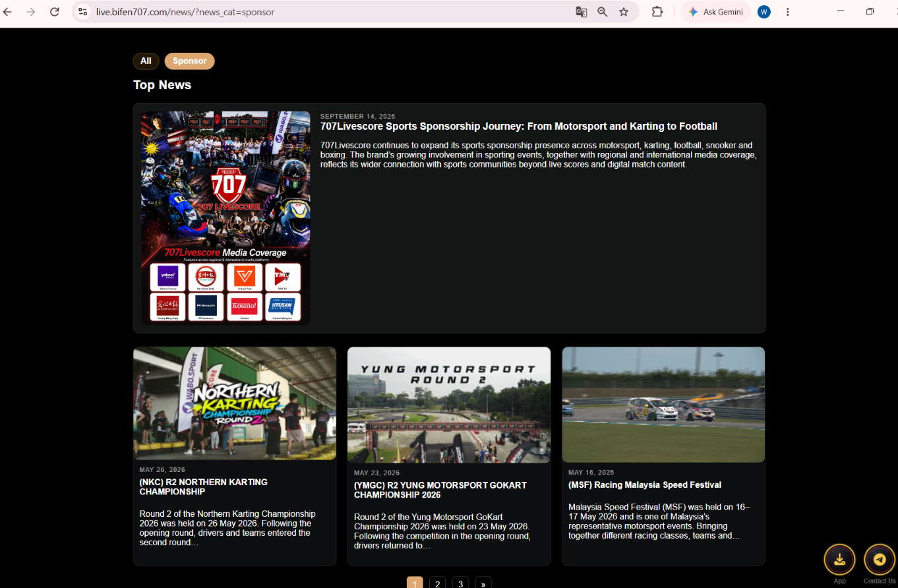Click the September 14, 2026 date text
Image resolution: width=898 pixels, height=588 pixels.
point(358,117)
